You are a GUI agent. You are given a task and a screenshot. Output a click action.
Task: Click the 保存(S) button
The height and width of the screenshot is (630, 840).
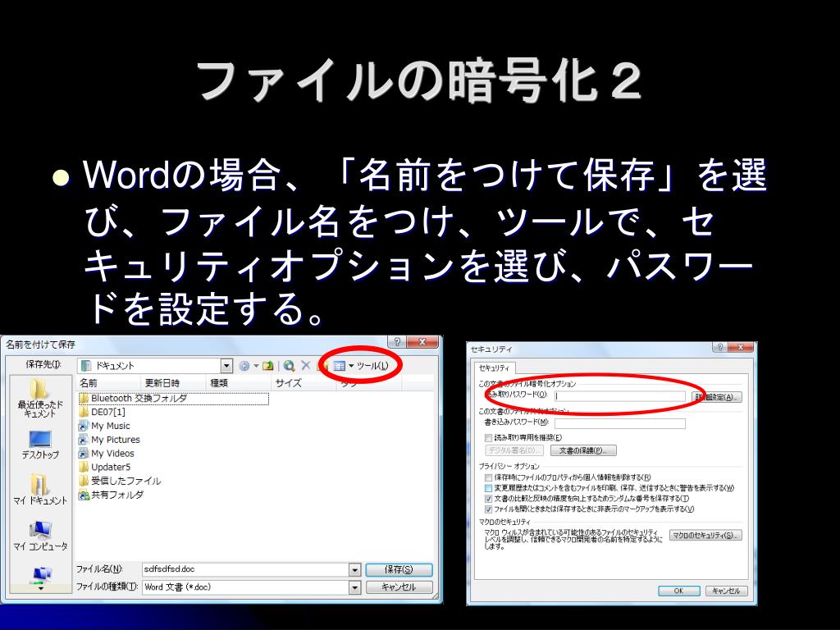point(399,569)
